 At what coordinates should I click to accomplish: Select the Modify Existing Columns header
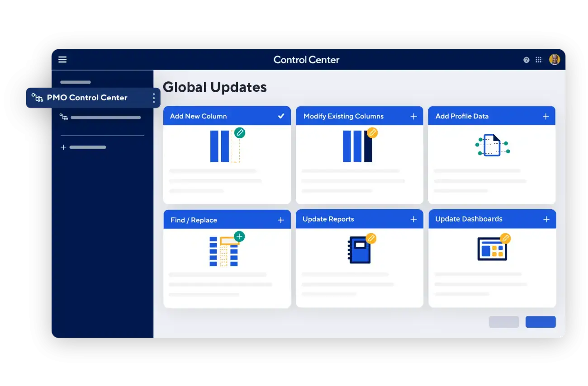pyautogui.click(x=360, y=116)
